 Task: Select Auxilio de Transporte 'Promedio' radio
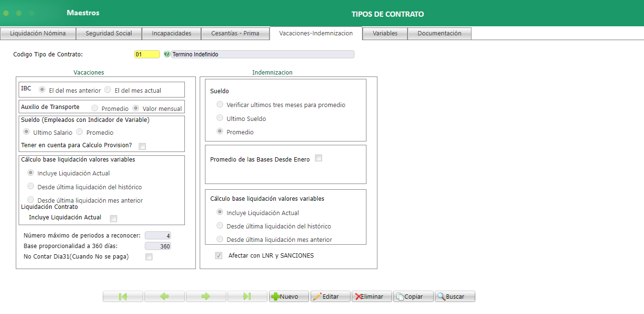click(x=95, y=108)
